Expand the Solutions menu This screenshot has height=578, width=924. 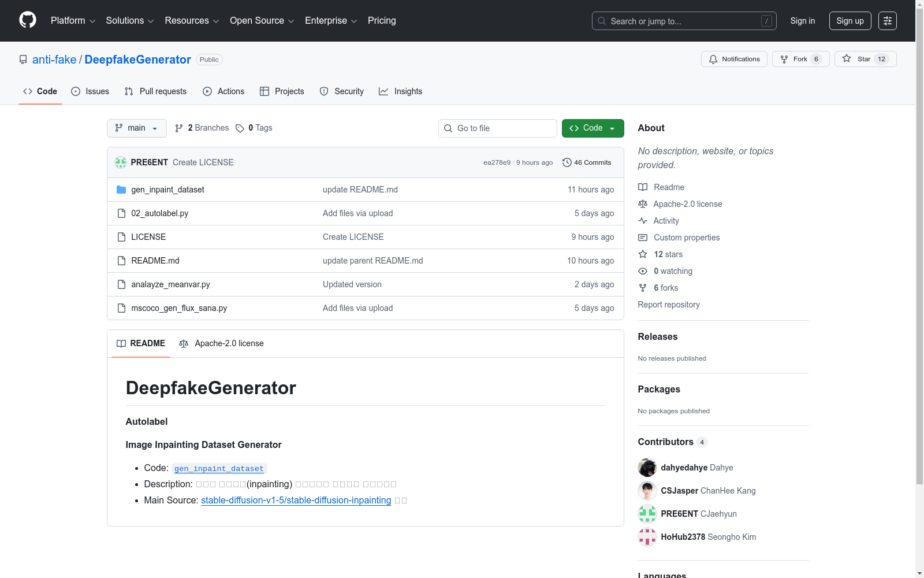(x=130, y=21)
